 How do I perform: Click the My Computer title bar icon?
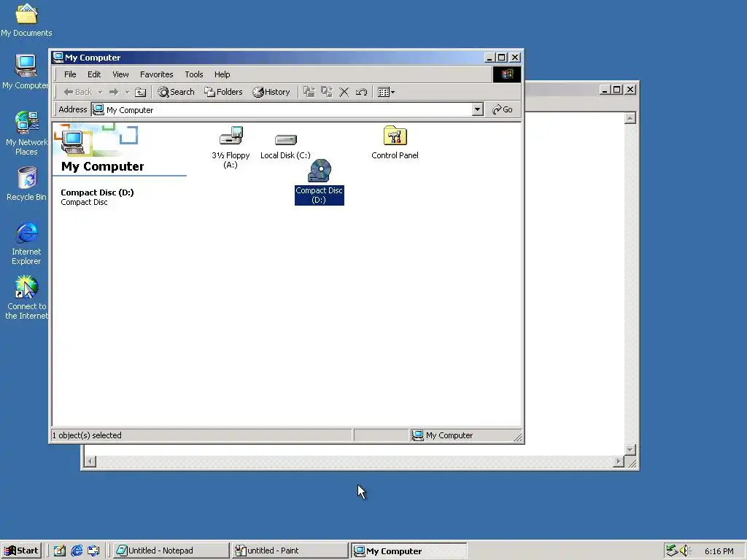58,57
